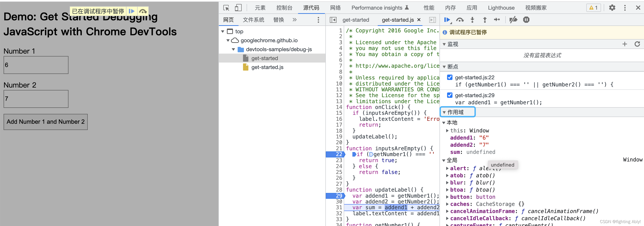Screen dimensions: 644x226
Task: Collapse googlechrome.github.io domain node
Action: 228,40
